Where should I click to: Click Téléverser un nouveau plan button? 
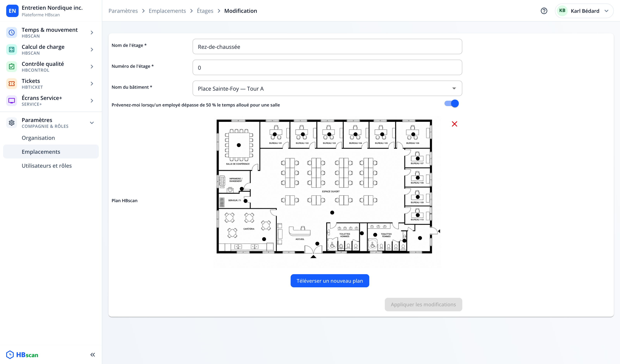point(330,281)
